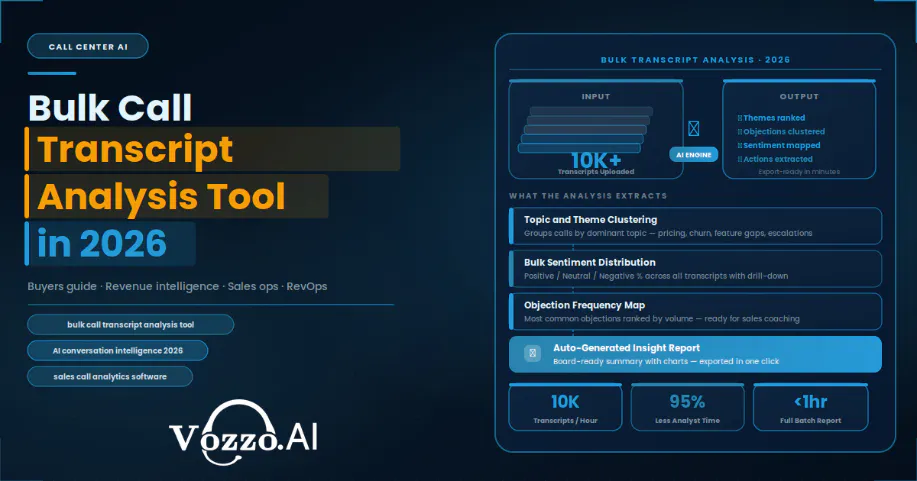Click the 'RevOps' subtitle text
This screenshot has height=481, width=917.
(307, 287)
